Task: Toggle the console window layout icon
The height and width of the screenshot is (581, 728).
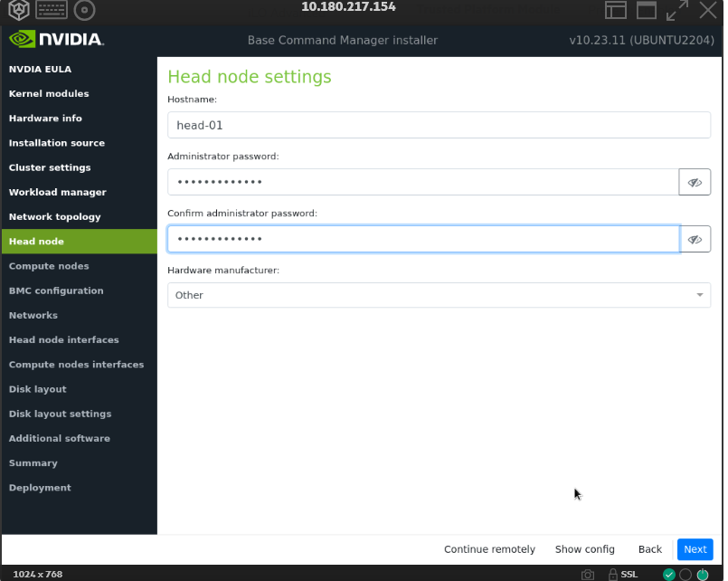Action: tap(616, 10)
